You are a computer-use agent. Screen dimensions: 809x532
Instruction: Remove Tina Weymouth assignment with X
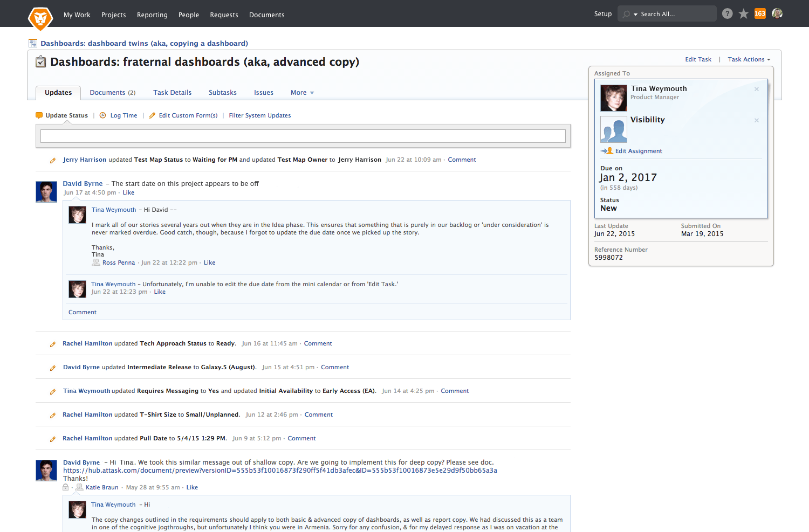point(757,89)
